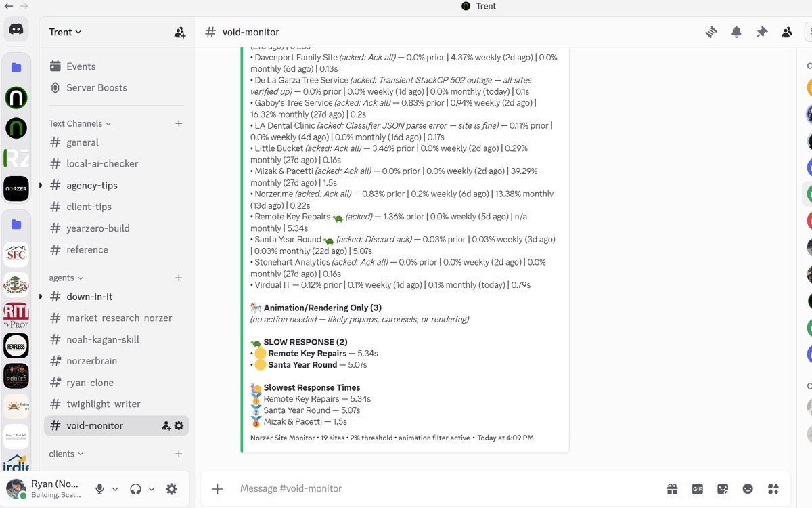Open the twighlight-writer channel
This screenshot has height=508, width=812.
click(x=116, y=404)
